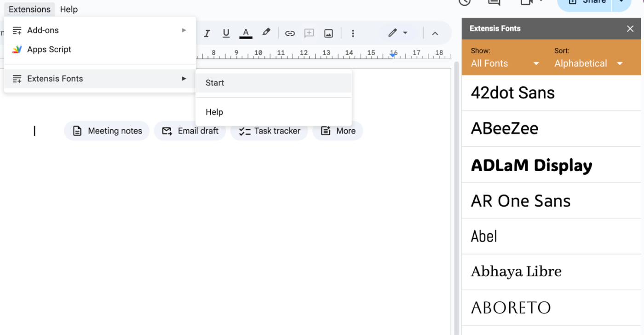Open the editing mode pencil dropdown
644x335 pixels.
pos(398,33)
